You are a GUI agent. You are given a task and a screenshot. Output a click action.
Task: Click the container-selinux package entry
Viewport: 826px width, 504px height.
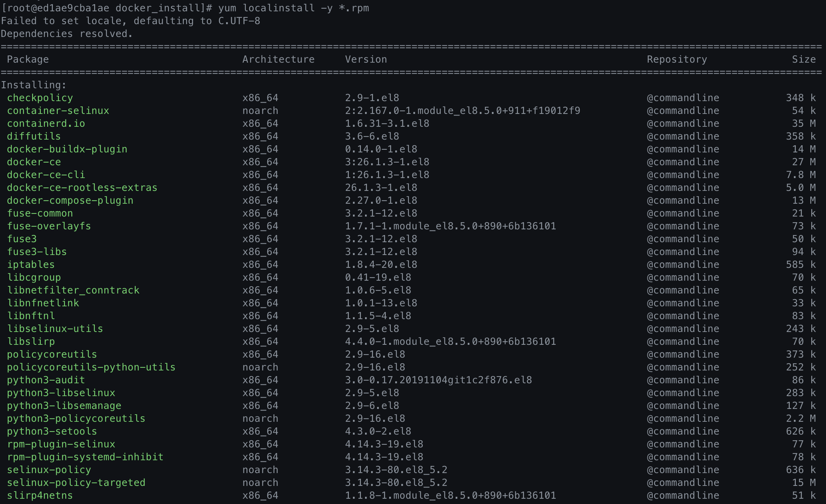pyautogui.click(x=58, y=111)
